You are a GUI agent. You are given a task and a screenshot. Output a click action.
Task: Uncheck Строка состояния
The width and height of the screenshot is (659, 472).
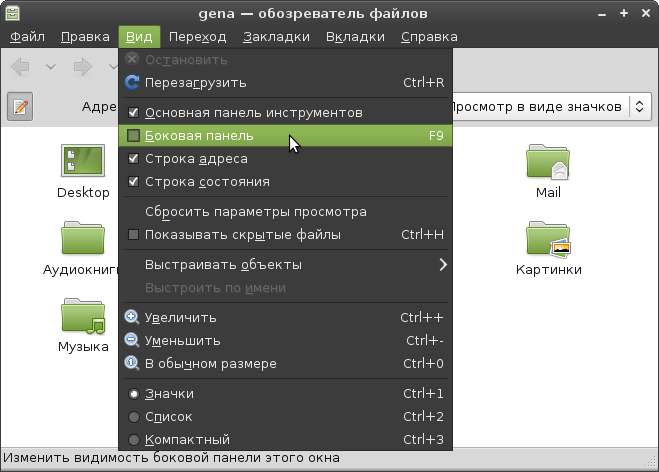[133, 182]
